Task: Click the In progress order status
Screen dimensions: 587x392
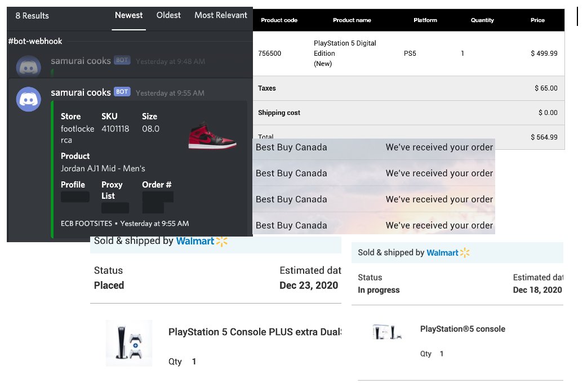Action: coord(379,290)
